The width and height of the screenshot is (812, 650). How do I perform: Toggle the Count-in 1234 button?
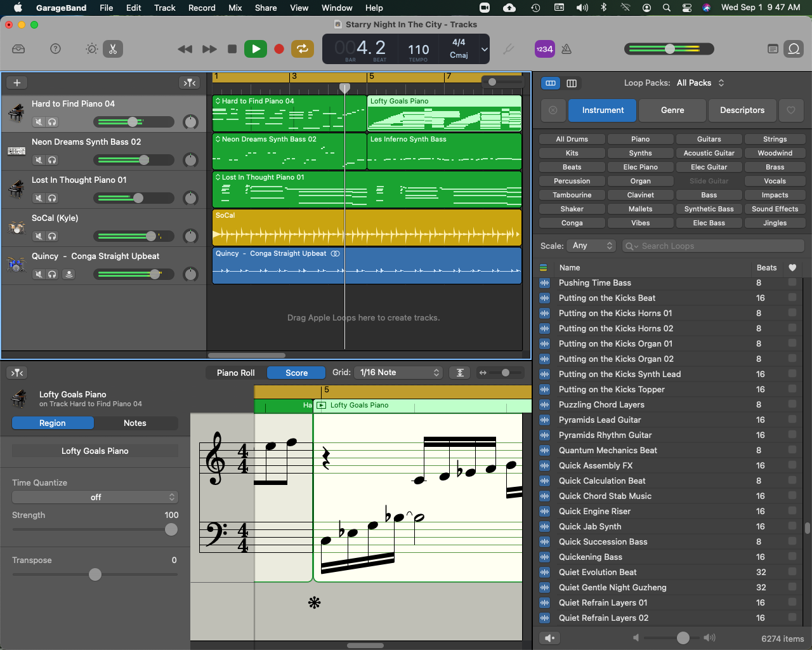pos(544,49)
